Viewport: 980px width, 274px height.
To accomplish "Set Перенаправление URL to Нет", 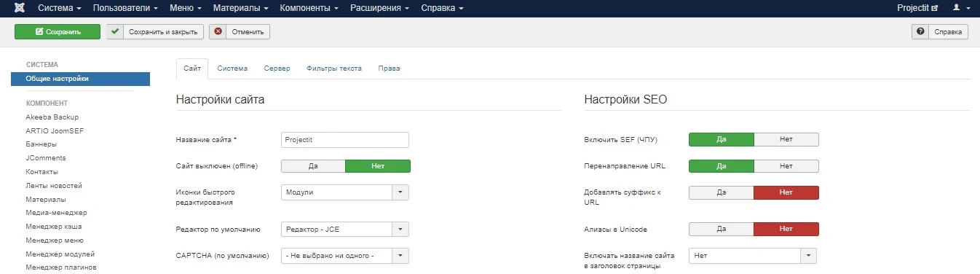I will (x=786, y=166).
